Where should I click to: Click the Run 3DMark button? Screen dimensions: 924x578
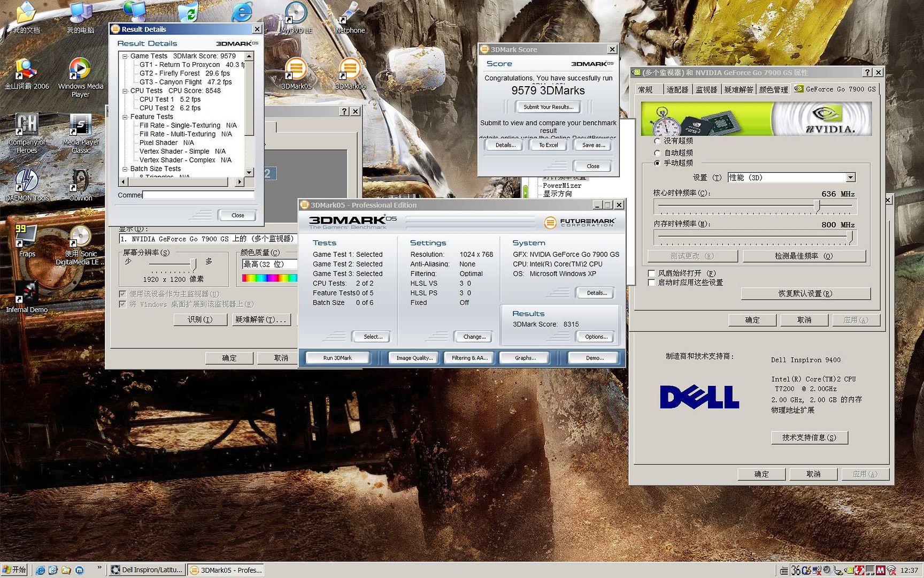(337, 358)
